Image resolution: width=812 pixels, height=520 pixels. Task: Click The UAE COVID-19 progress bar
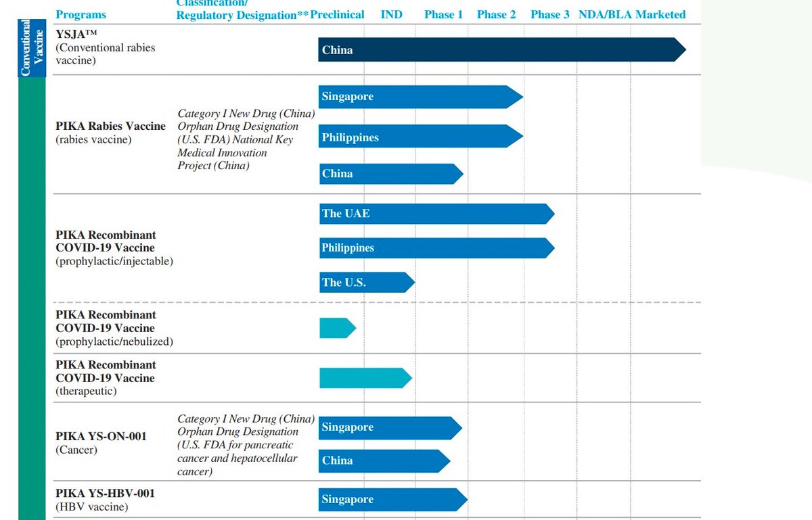[x=436, y=214]
